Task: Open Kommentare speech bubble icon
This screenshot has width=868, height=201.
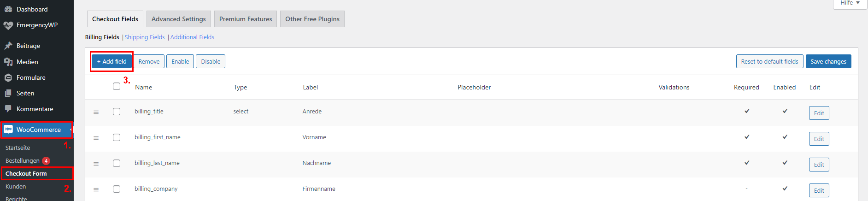Action: [x=8, y=109]
